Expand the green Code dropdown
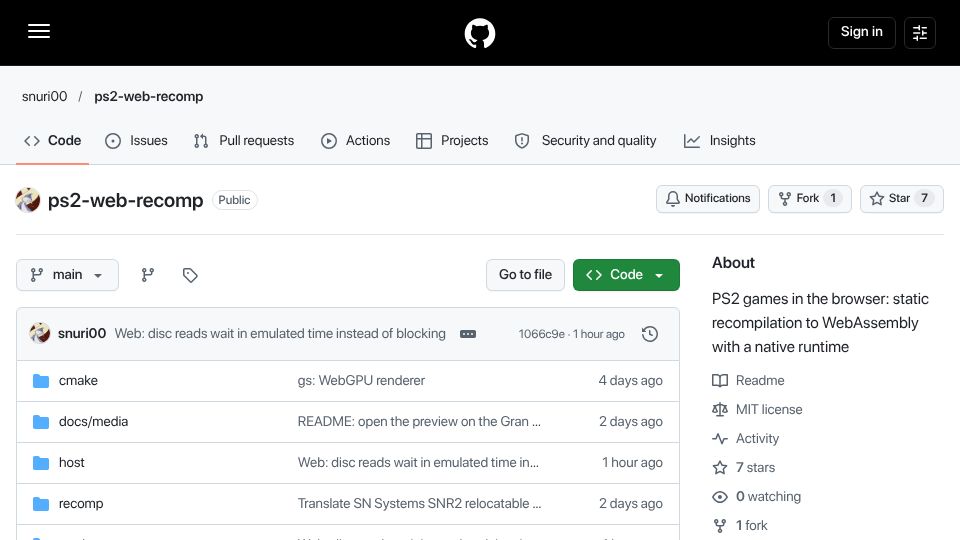This screenshot has width=960, height=540. 626,275
